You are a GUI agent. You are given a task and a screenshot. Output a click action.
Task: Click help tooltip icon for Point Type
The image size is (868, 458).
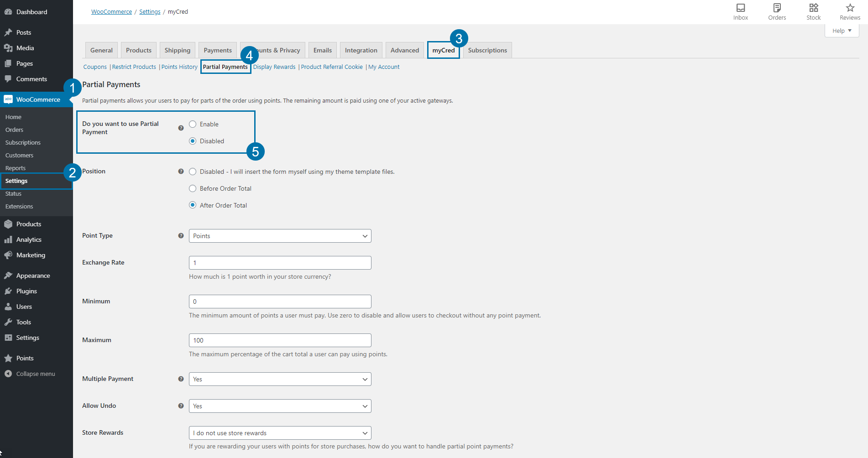181,236
